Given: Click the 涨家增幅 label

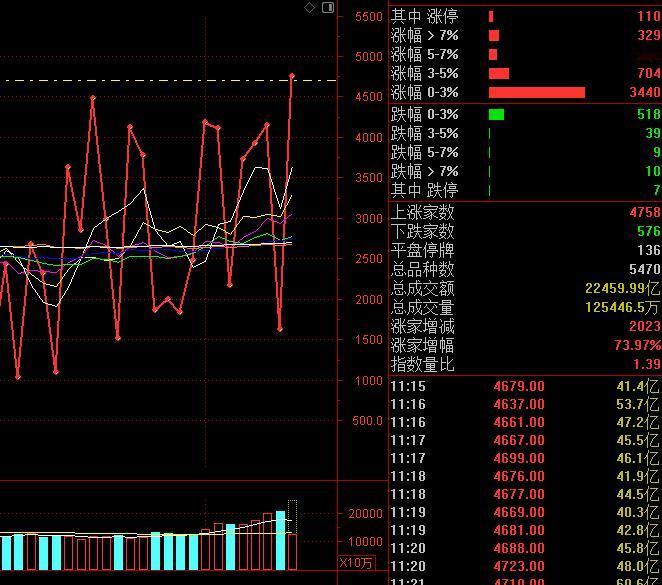Looking at the screenshot, I should click(x=422, y=345).
